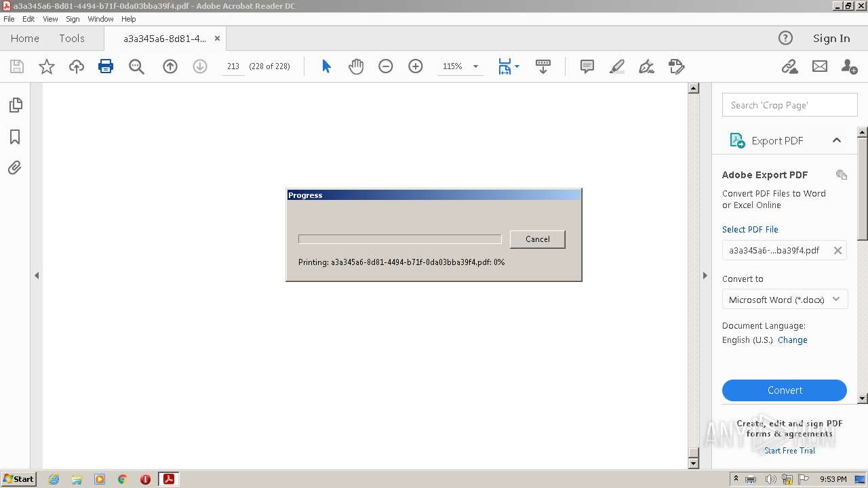
Task: Open file explorer from taskbar
Action: [x=77, y=479]
